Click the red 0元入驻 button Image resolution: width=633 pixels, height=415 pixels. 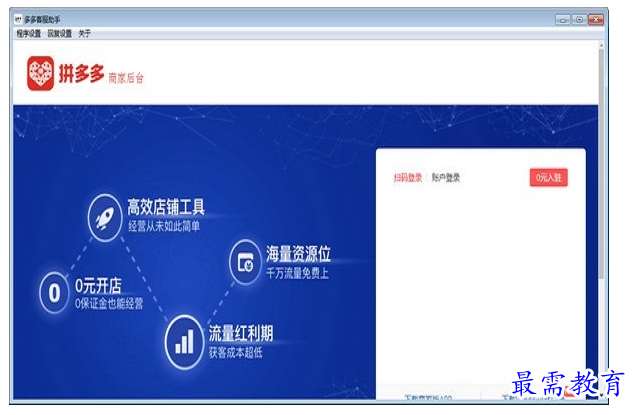tap(549, 178)
